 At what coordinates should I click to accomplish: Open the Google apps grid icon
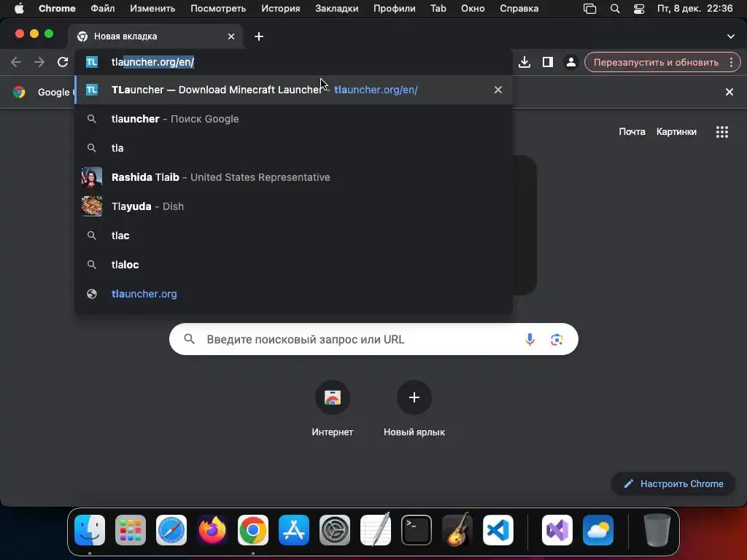(722, 132)
